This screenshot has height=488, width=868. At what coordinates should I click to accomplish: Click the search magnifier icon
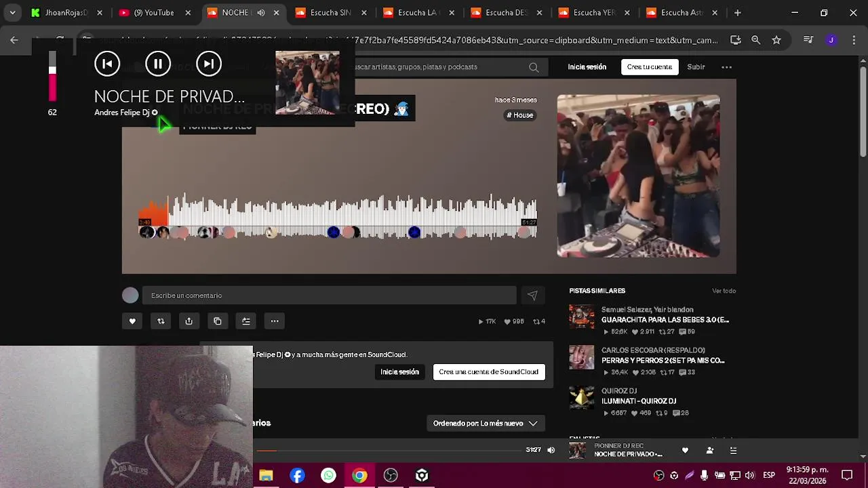(534, 67)
